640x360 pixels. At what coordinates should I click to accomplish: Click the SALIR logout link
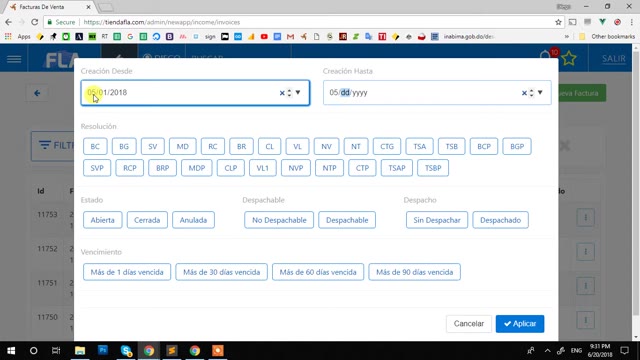613,59
